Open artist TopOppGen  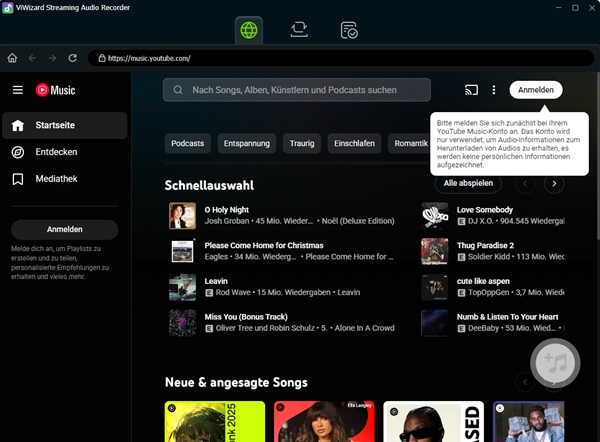coord(489,292)
